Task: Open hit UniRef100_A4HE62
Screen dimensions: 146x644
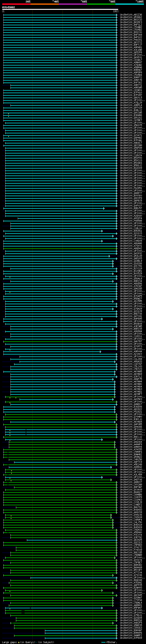Action: coord(131,467)
